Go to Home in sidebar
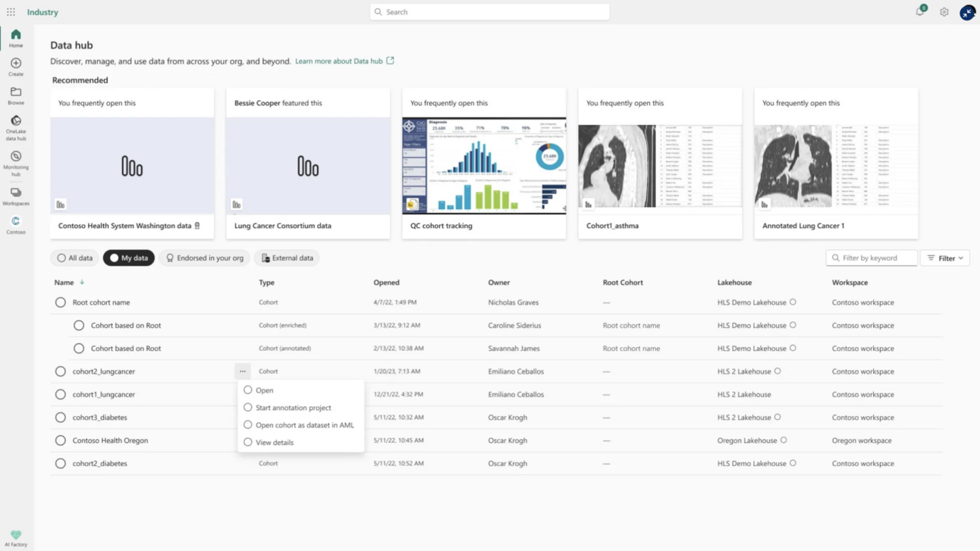The height and width of the screenshot is (551, 980). click(x=16, y=39)
